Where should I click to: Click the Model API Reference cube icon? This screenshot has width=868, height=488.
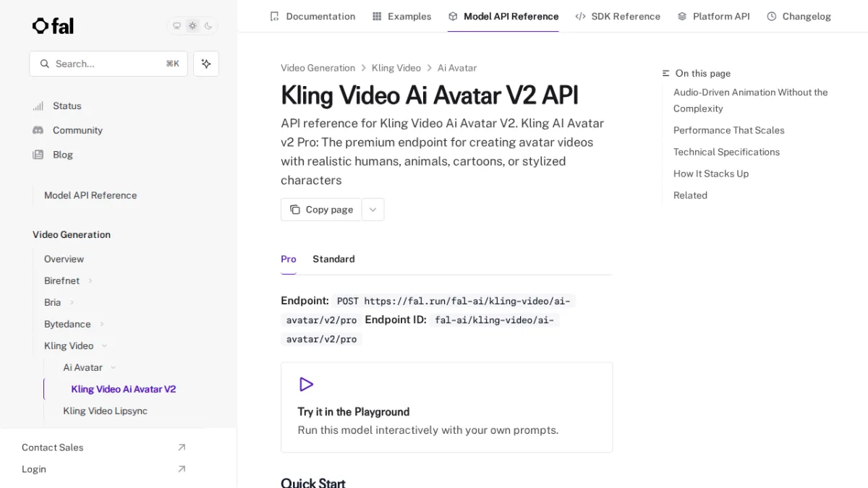(453, 16)
